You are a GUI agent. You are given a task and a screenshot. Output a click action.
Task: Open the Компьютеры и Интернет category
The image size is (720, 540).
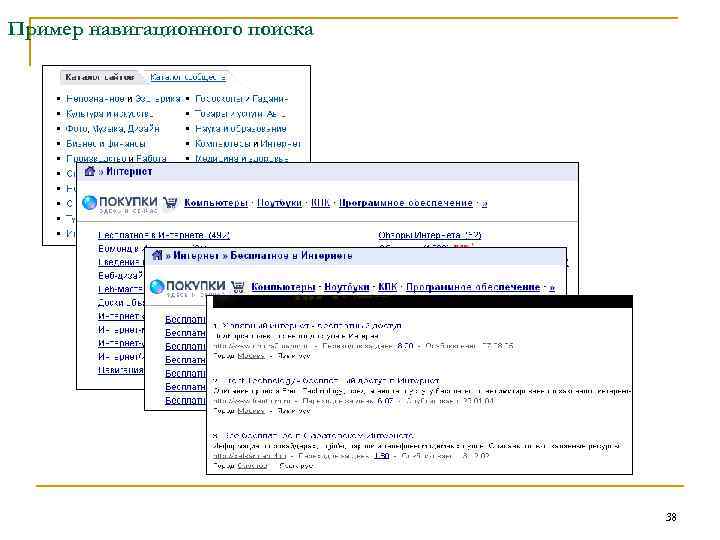coord(248,143)
